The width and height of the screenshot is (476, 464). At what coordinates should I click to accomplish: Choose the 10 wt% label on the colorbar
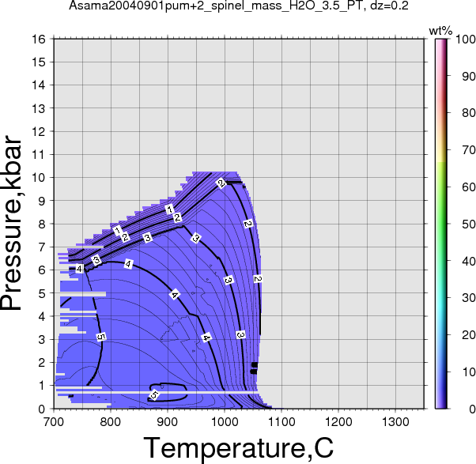click(x=469, y=372)
